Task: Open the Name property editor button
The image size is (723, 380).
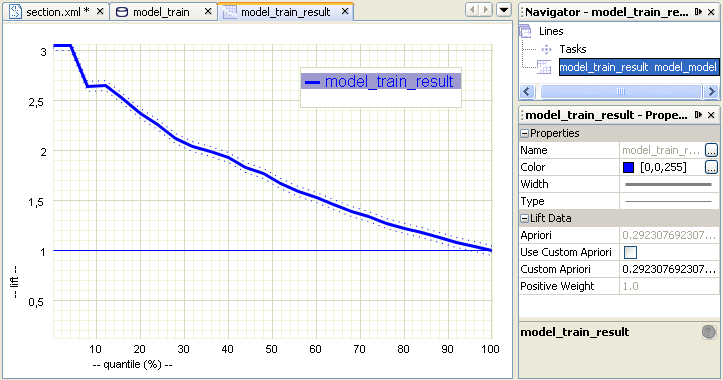Action: (711, 150)
